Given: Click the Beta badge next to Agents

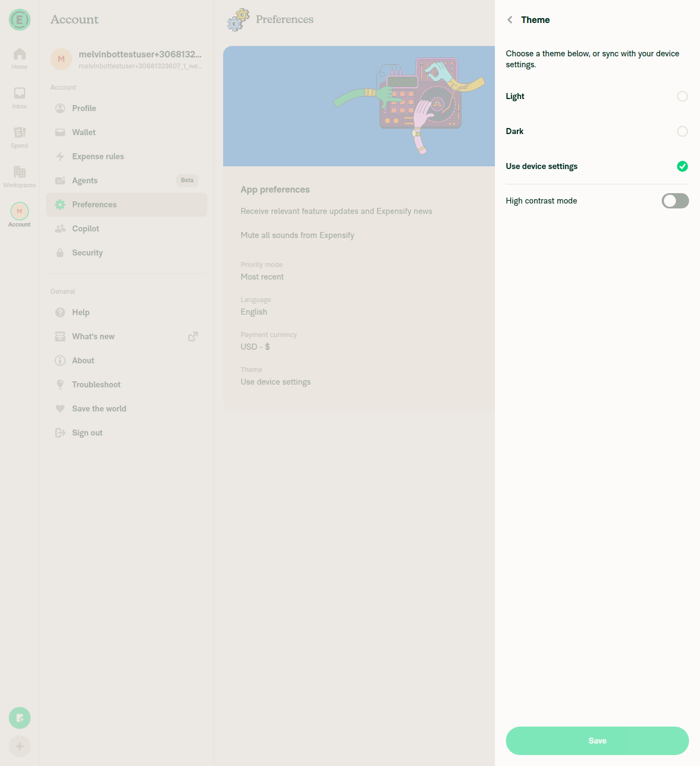Looking at the screenshot, I should [187, 181].
